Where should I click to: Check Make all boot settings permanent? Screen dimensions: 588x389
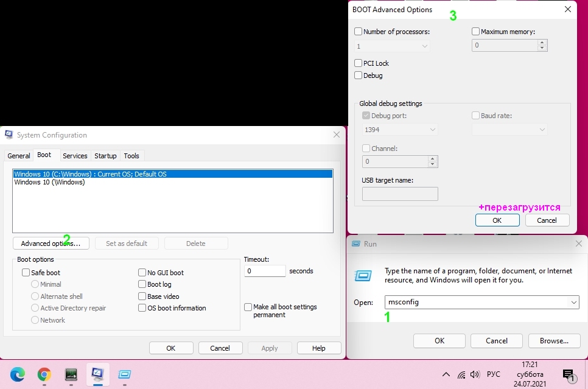pyautogui.click(x=248, y=307)
